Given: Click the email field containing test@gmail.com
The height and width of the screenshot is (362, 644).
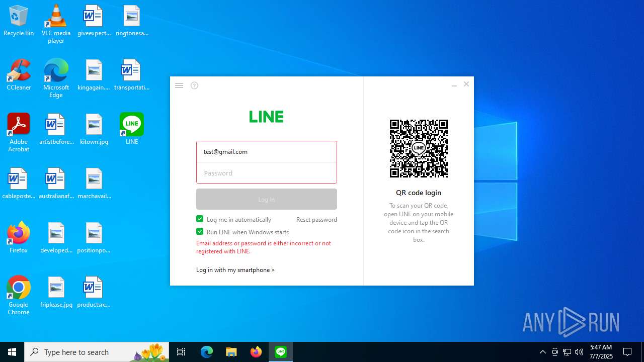Looking at the screenshot, I should click(267, 152).
